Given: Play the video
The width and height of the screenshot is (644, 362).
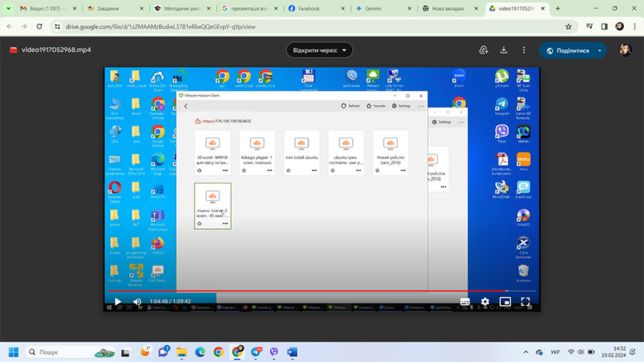Looking at the screenshot, I should (118, 302).
